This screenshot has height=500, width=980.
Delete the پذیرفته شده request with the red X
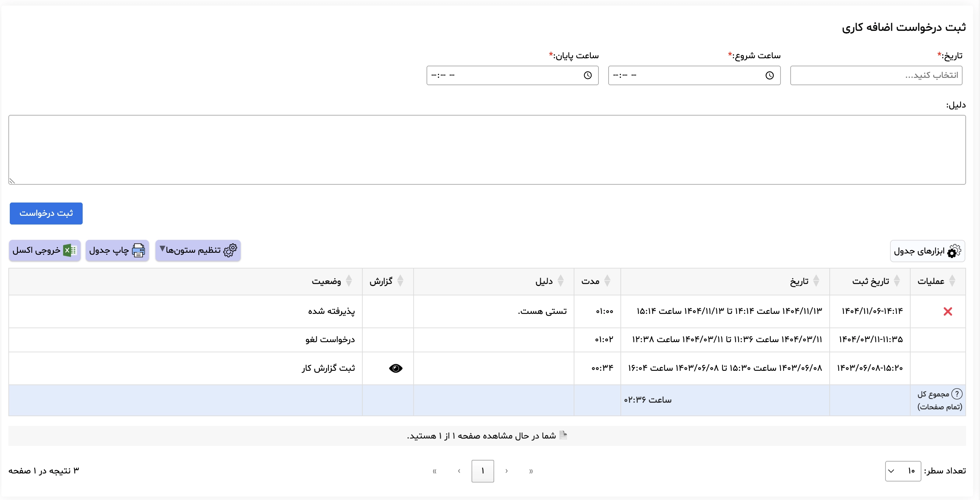pos(947,311)
